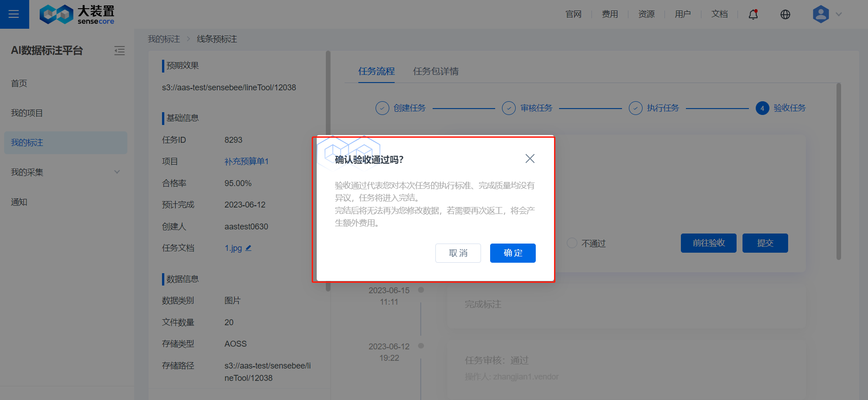
Task: Open 用户 in the top menu
Action: point(683,14)
